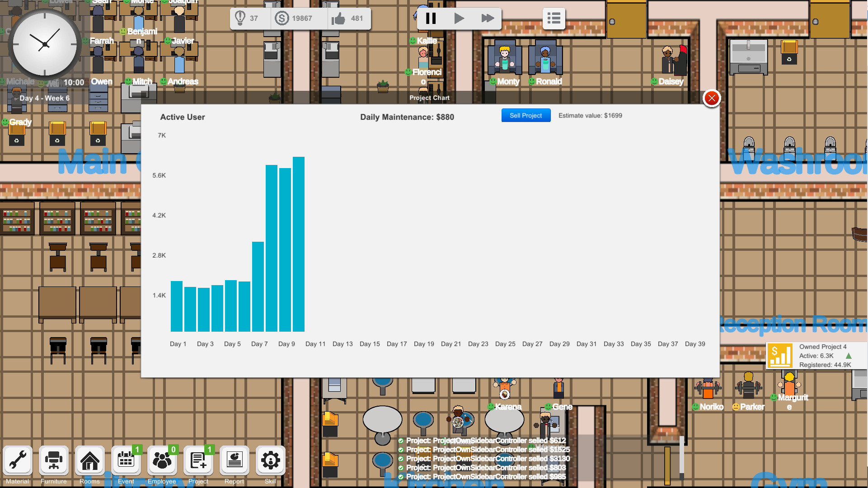Open the Employee management panel
Screen dimensions: 868x488
pyautogui.click(x=162, y=460)
